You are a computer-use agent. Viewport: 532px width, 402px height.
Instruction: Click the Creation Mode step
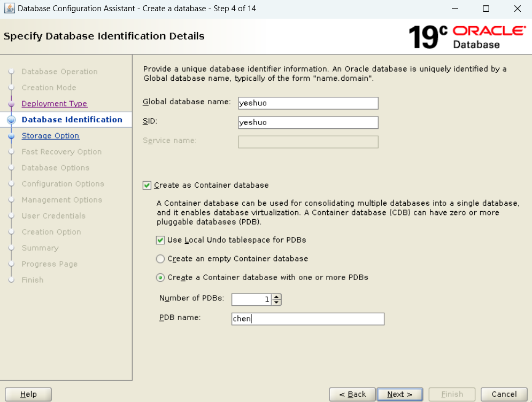point(49,88)
